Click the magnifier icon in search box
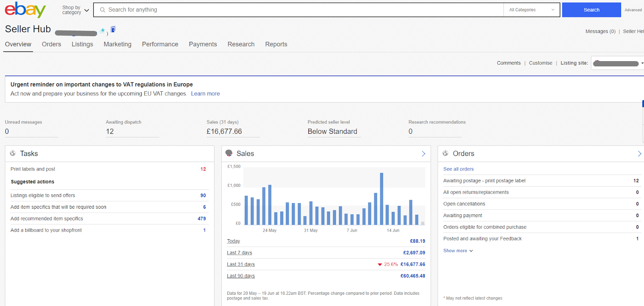This screenshot has height=306, width=644. point(103,10)
